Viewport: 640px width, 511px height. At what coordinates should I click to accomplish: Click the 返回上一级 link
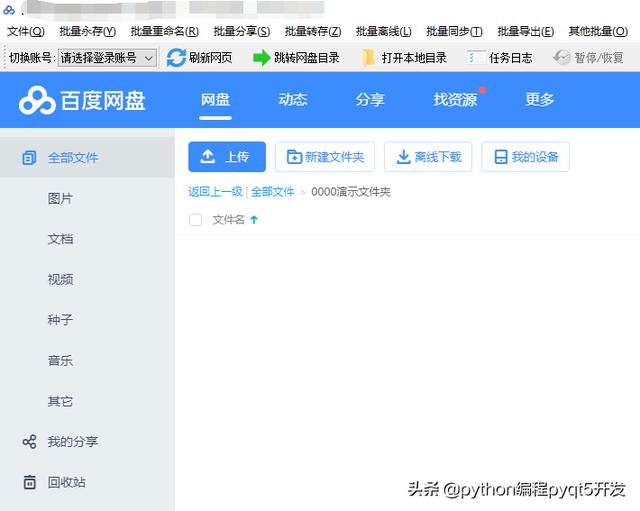pos(215,191)
